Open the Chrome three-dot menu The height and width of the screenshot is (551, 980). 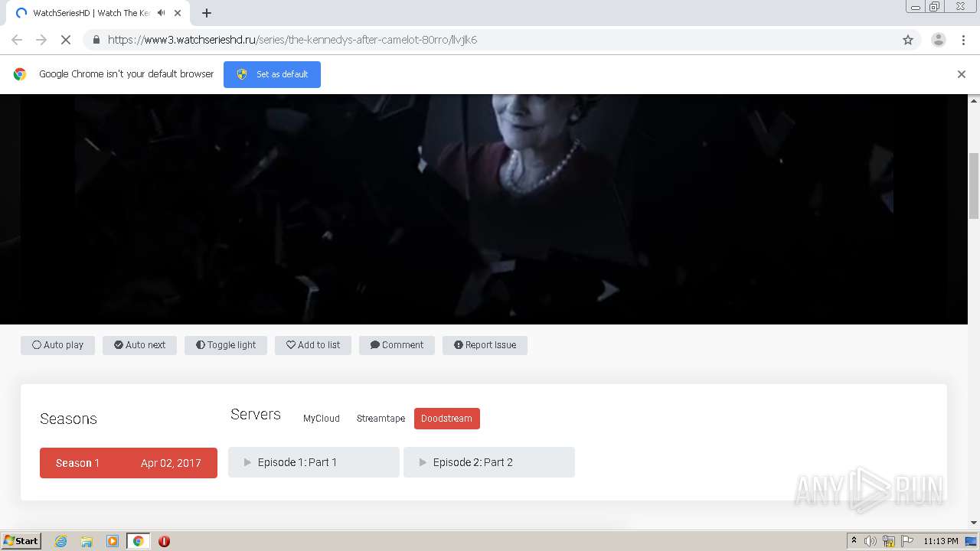964,40
